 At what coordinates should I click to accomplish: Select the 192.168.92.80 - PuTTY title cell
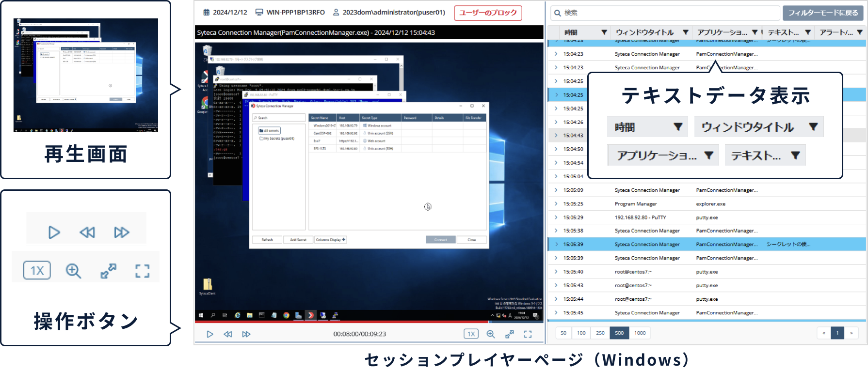(x=640, y=217)
